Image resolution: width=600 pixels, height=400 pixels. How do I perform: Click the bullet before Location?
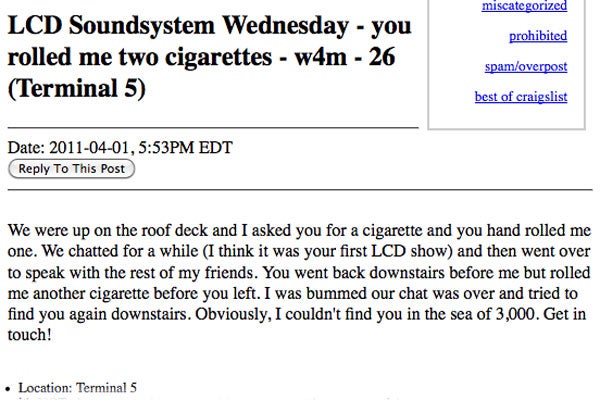click(x=10, y=387)
